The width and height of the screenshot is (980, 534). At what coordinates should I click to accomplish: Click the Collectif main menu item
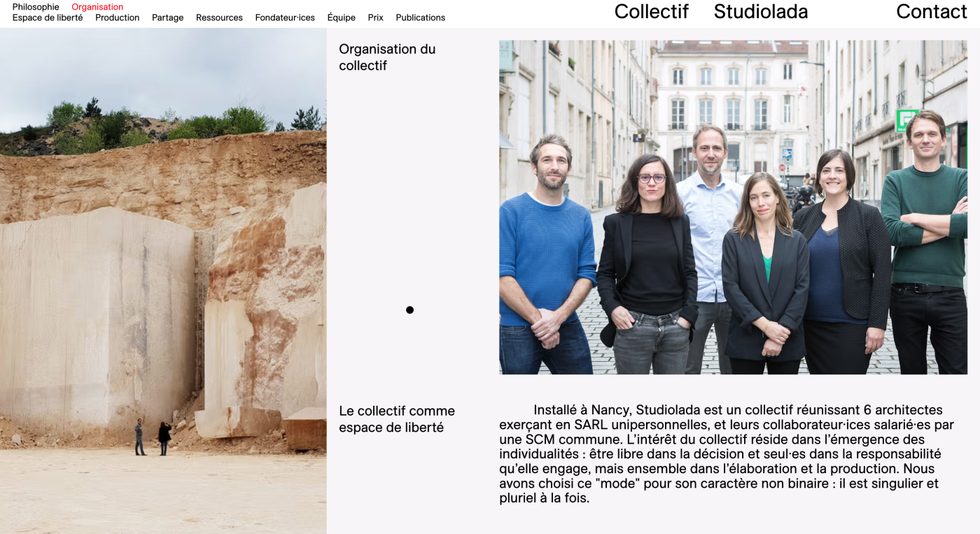[x=652, y=12]
